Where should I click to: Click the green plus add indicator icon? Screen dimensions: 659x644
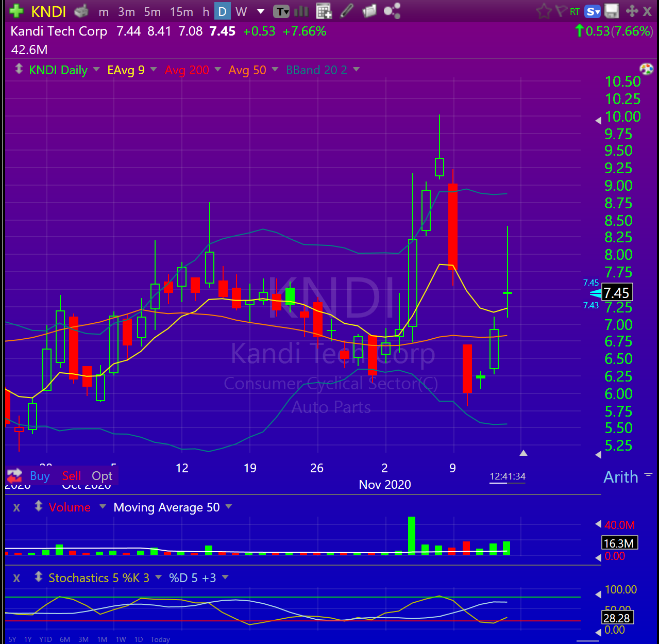tap(16, 11)
